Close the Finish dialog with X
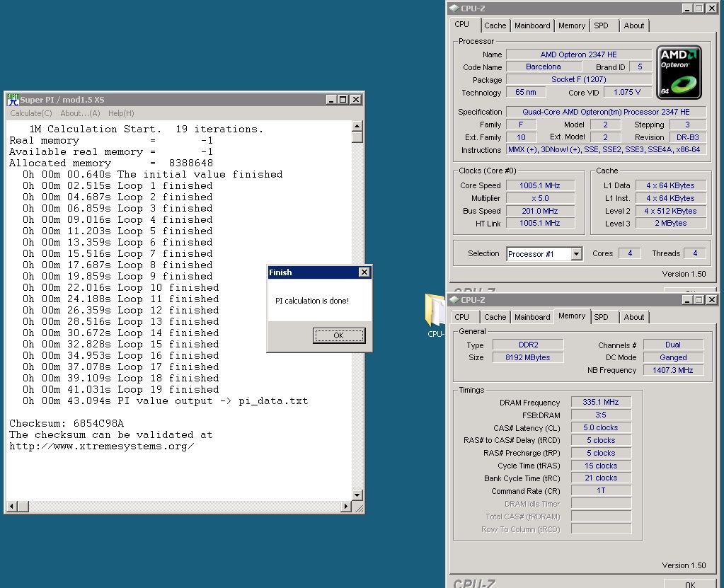Image resolution: width=724 pixels, height=588 pixels. 364,272
